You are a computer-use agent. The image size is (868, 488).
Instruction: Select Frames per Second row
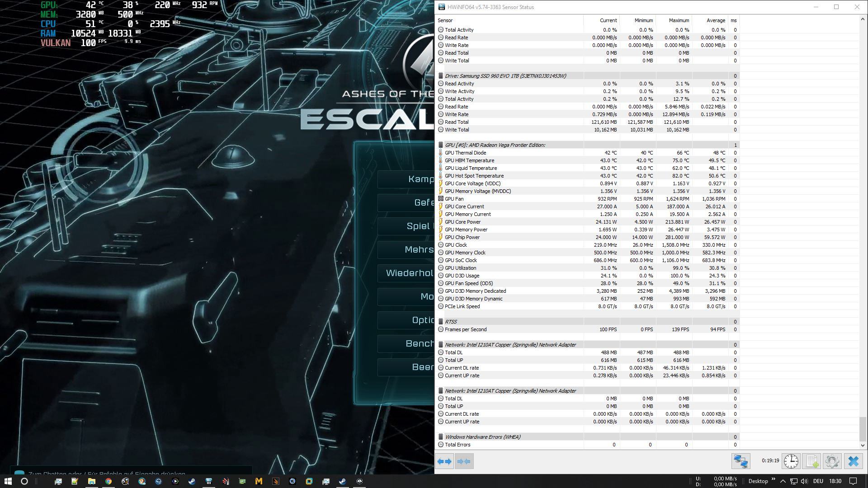tap(588, 329)
